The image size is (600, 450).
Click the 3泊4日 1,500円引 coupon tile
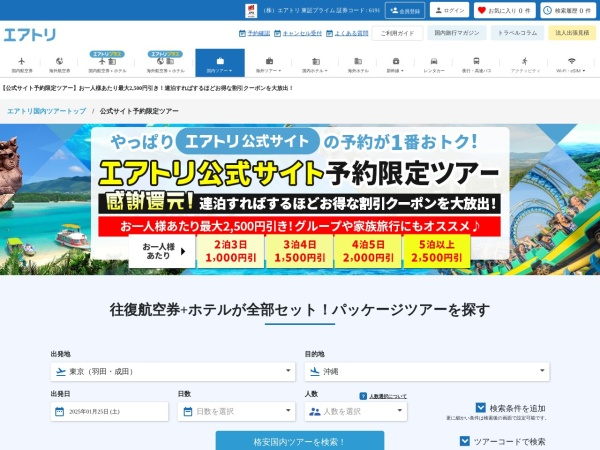299,251
